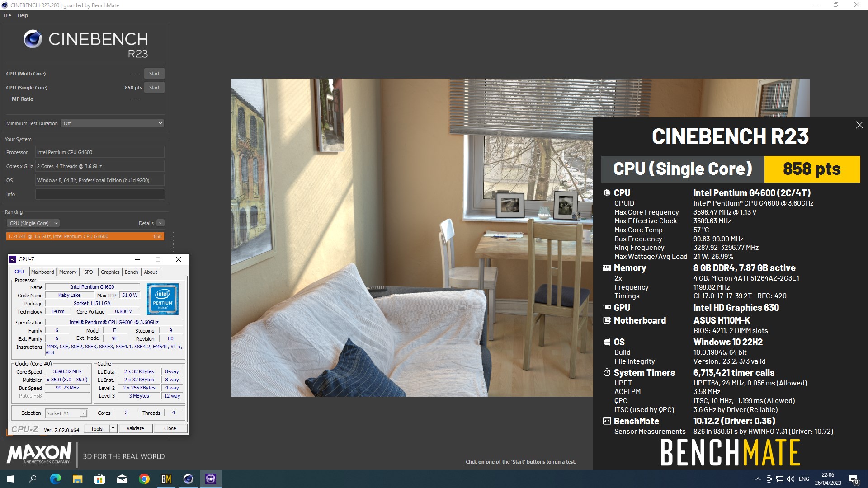Click the ENG language indicator
This screenshot has height=488, width=868.
coord(804,479)
